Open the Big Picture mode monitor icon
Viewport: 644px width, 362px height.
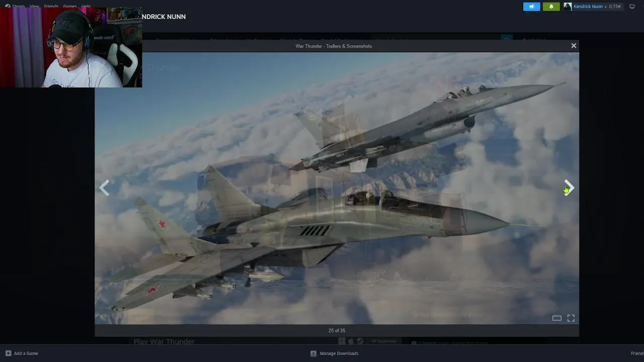[x=632, y=7]
